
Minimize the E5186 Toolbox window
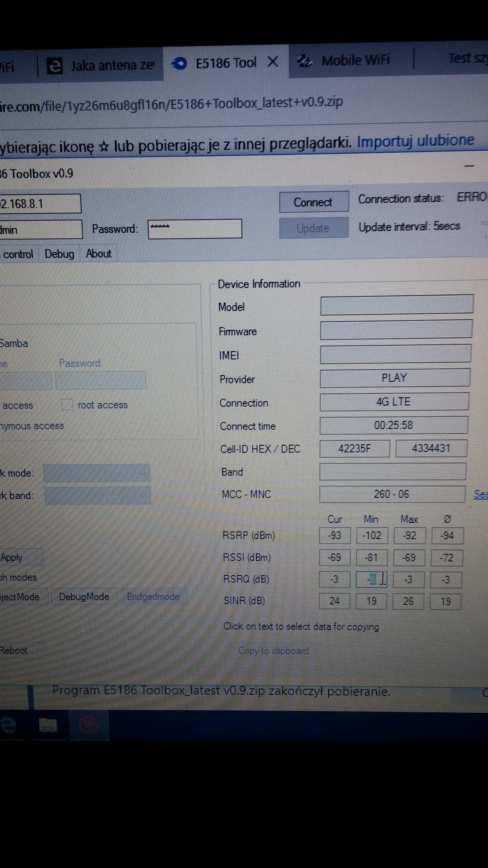tap(469, 166)
